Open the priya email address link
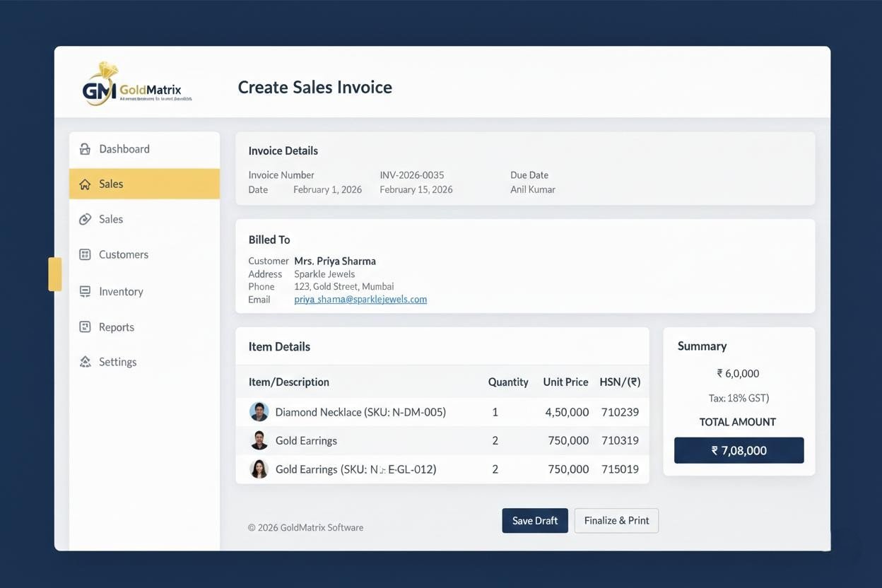This screenshot has width=882, height=588. [360, 300]
